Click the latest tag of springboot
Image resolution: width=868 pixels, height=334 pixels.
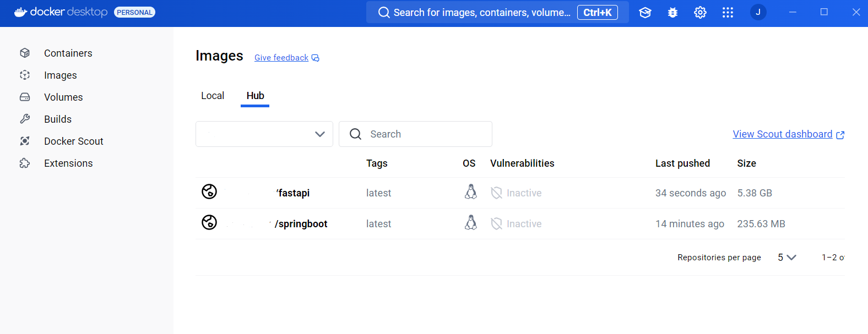tap(378, 224)
